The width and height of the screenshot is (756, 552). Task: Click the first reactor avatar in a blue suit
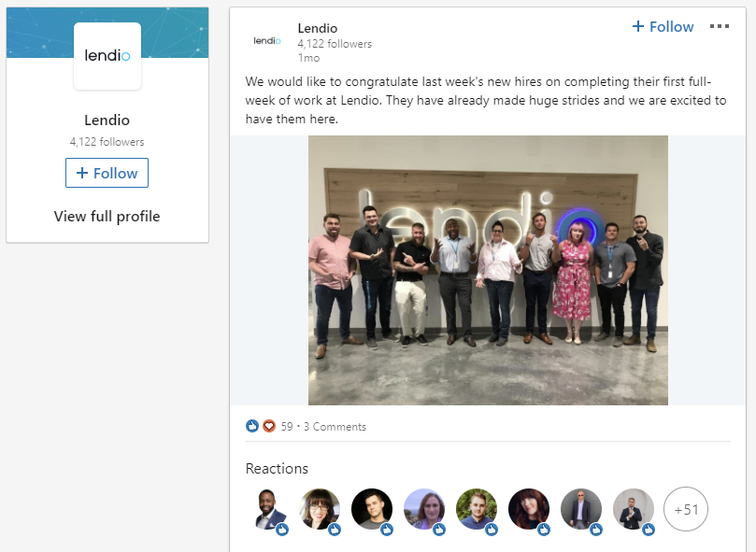pyautogui.click(x=268, y=509)
